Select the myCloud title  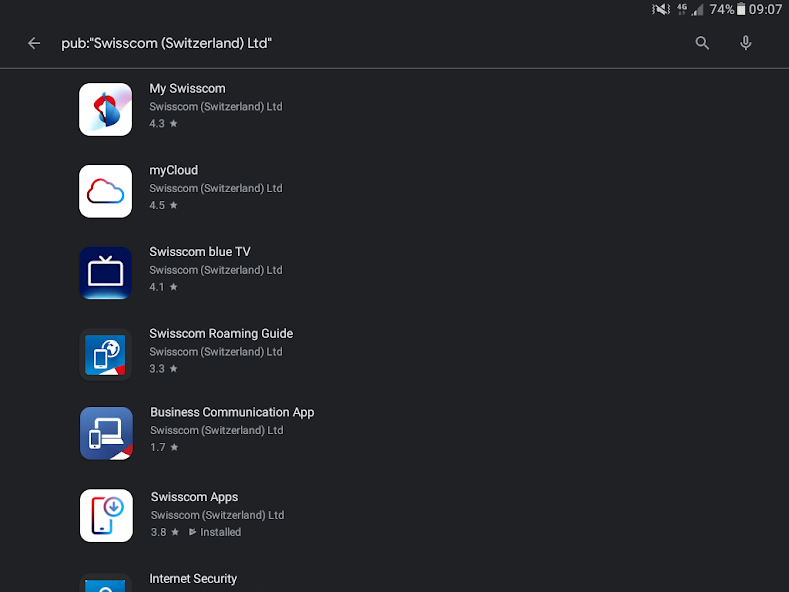(x=174, y=170)
